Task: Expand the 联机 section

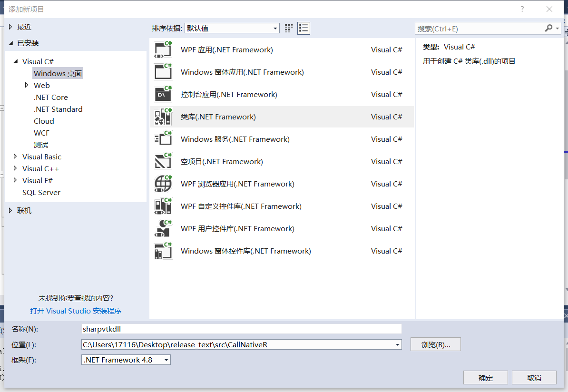Action: coord(10,210)
